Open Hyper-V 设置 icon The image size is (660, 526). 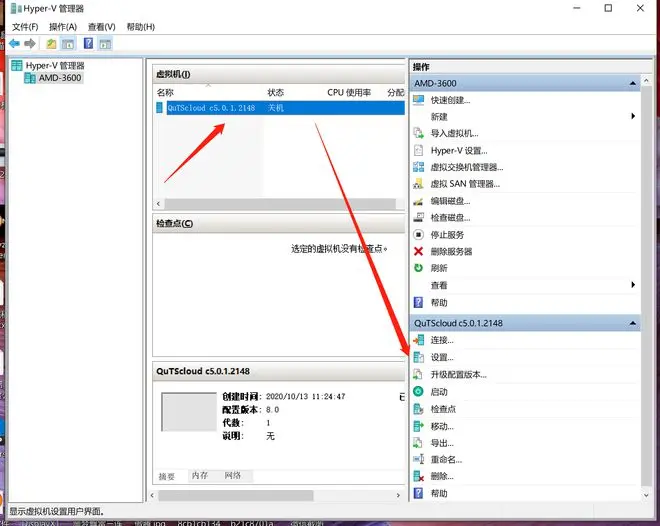tap(418, 150)
